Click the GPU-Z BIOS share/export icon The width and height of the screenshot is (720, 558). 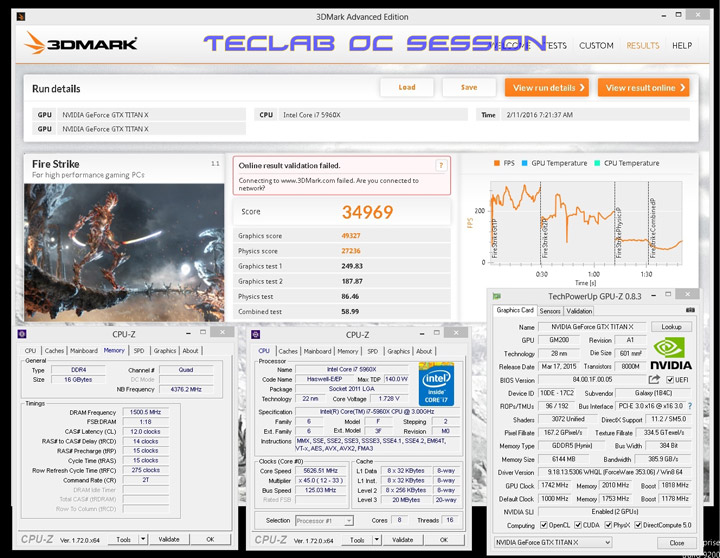(654, 379)
